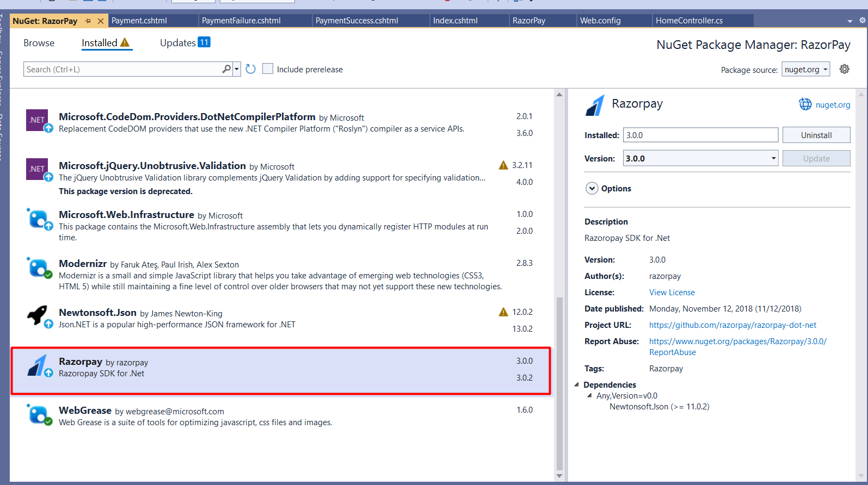The width and height of the screenshot is (868, 485).
Task: Click the Microsoft.Web.Infrastructure package icon
Action: (39, 219)
